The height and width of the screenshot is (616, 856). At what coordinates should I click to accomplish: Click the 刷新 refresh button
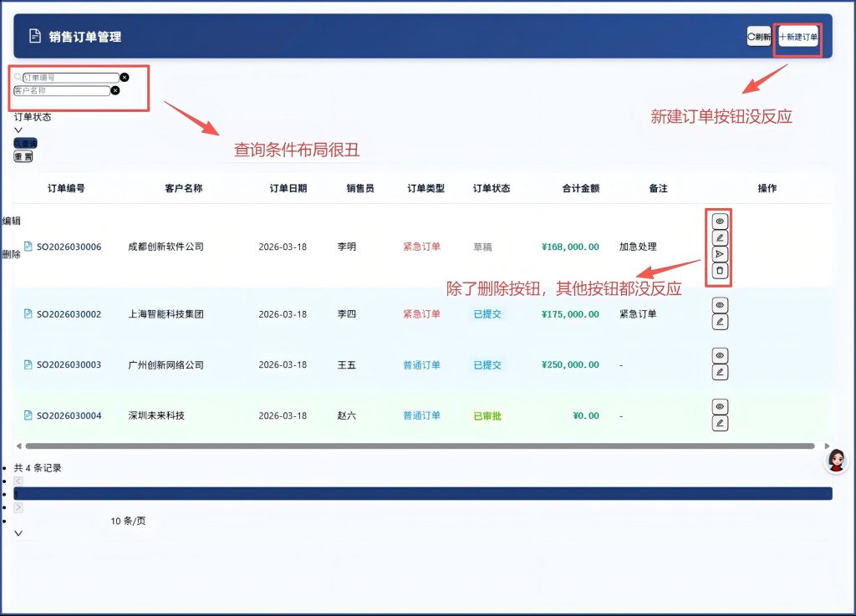pos(759,37)
